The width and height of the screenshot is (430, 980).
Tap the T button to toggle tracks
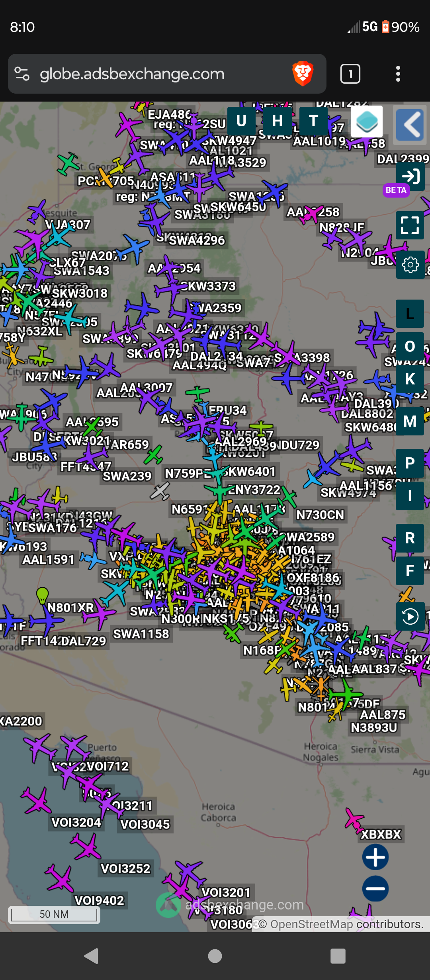pyautogui.click(x=313, y=121)
